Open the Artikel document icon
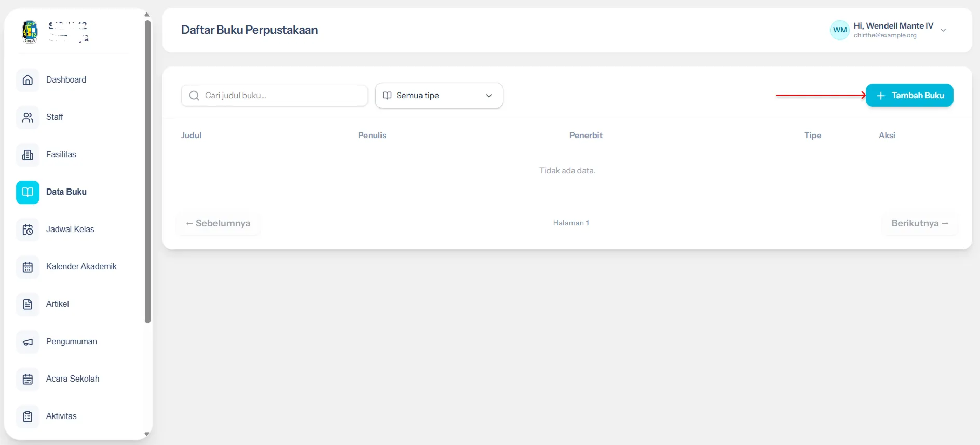Viewport: 980px width, 445px height. [28, 304]
